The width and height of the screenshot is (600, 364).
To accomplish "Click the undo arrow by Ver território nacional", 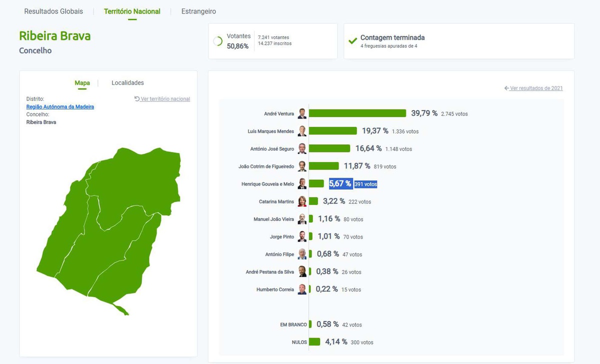I will 137,99.
